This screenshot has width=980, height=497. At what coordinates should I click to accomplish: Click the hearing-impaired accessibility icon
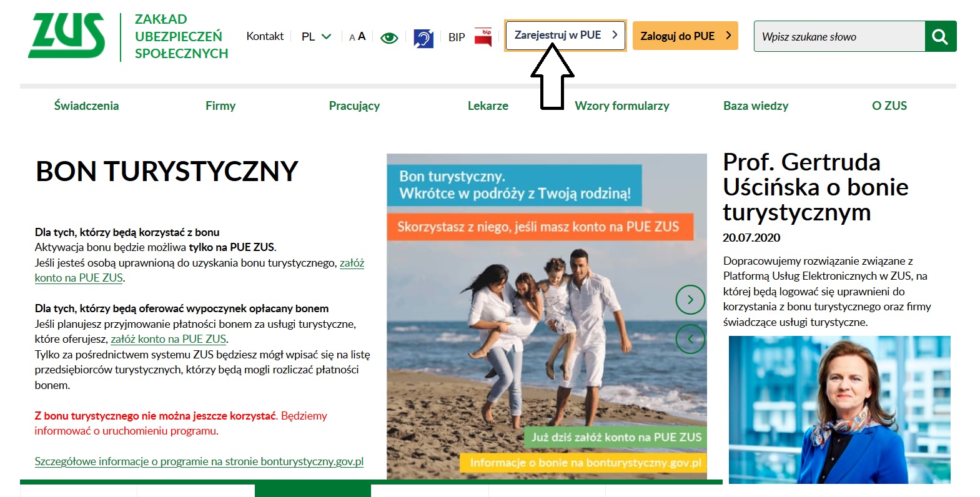click(x=423, y=38)
